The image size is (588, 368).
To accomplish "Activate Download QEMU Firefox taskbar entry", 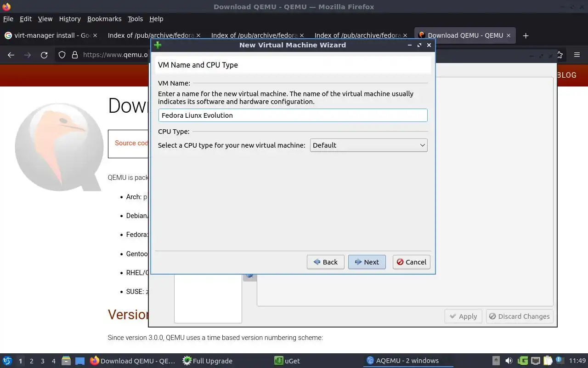I will [x=133, y=361].
